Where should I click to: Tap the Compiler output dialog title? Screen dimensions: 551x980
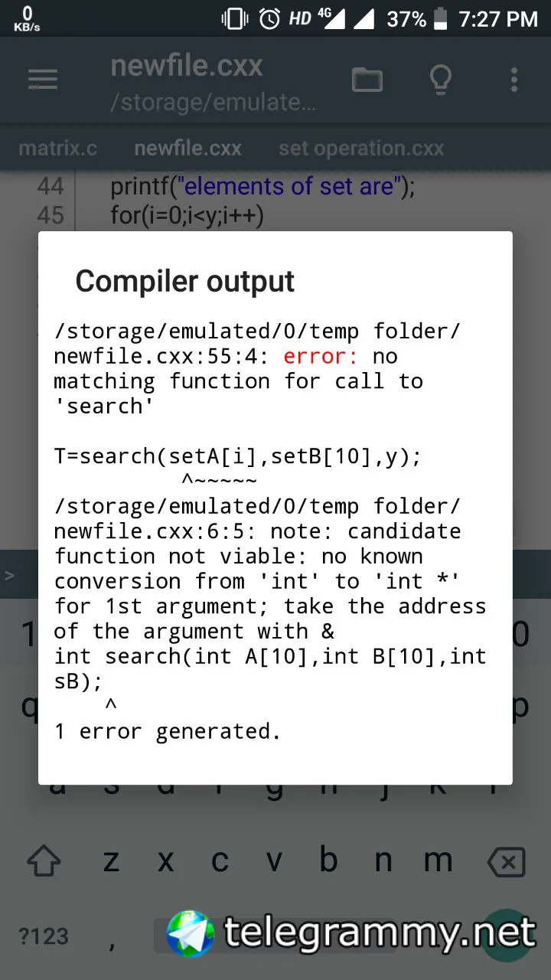click(x=185, y=281)
